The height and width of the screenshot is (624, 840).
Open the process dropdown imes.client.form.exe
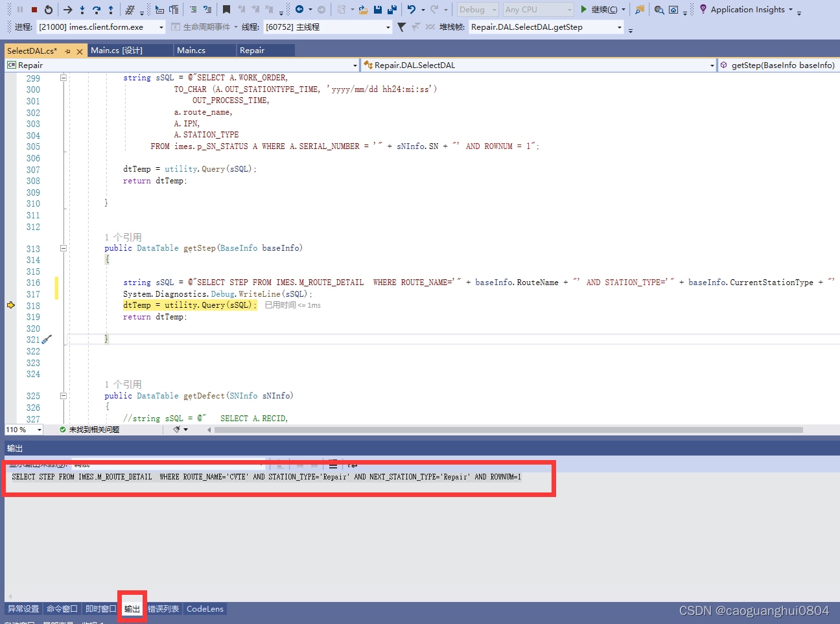(x=101, y=27)
